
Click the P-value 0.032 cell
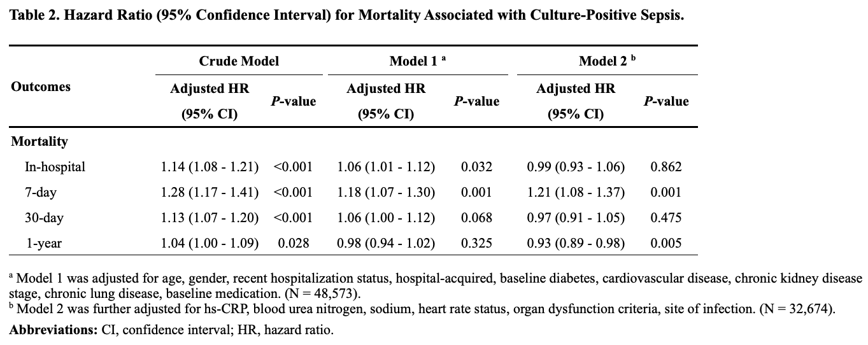(x=476, y=167)
